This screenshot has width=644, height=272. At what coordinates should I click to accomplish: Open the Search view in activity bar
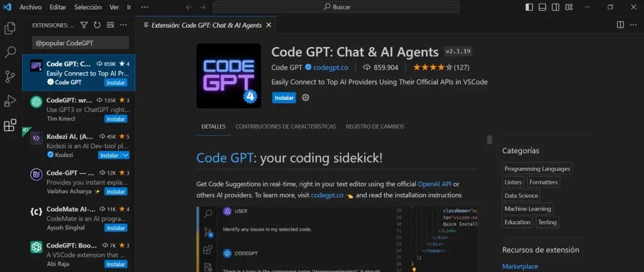pos(10,52)
